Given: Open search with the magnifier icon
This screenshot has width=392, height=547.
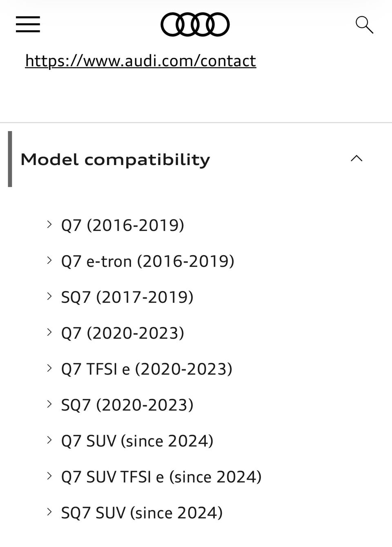Looking at the screenshot, I should click(x=364, y=25).
